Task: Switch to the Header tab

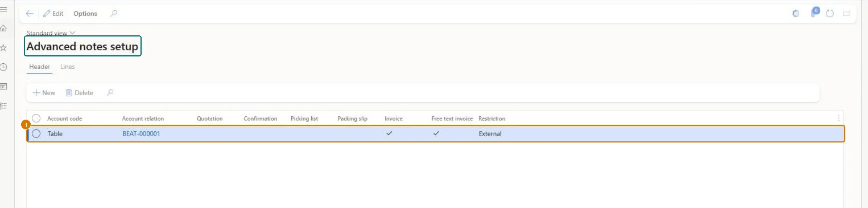Action: 40,67
